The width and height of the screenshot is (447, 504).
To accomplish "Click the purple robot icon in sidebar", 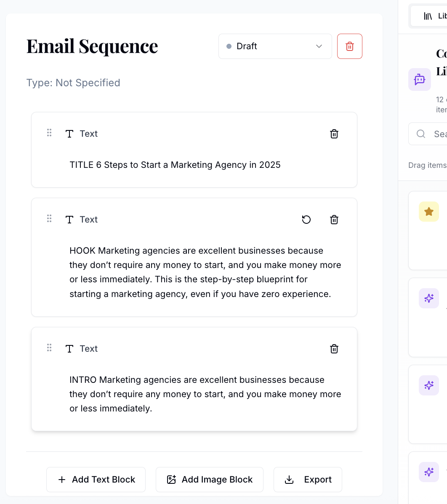I will click(419, 80).
